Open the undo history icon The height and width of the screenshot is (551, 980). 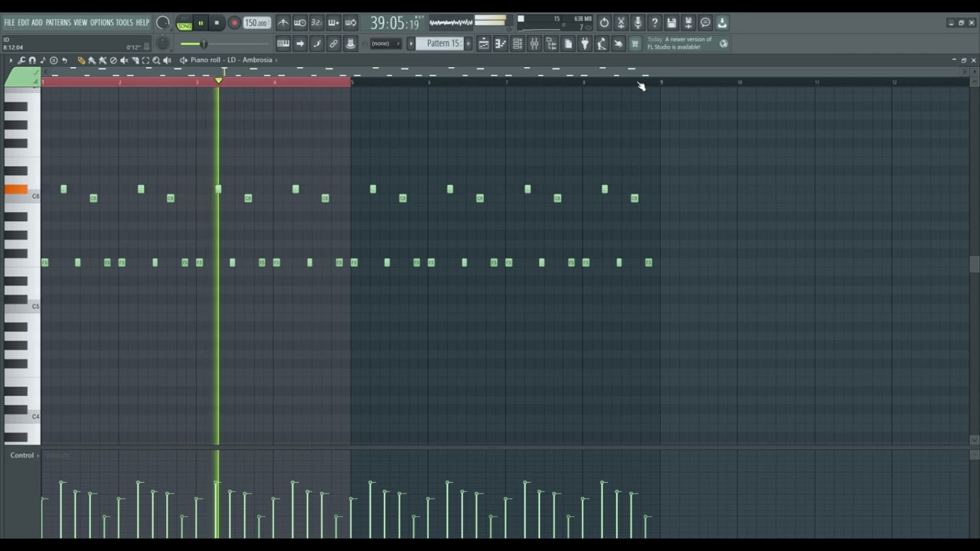(604, 23)
